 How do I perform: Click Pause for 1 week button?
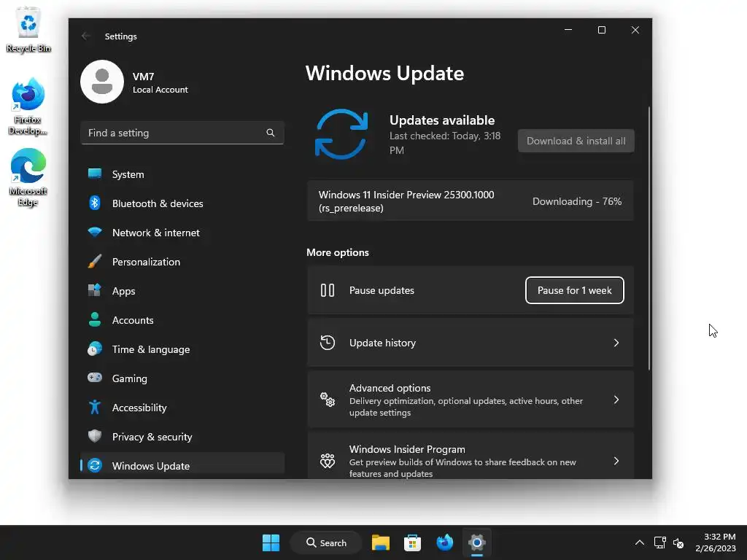[575, 290]
